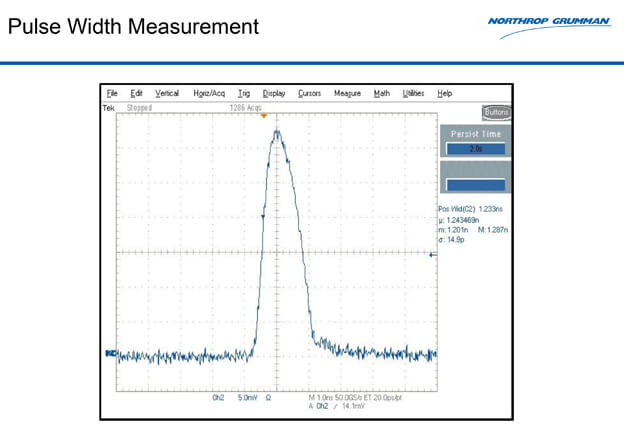Click the channel 2 ground reference marker

tap(108, 353)
